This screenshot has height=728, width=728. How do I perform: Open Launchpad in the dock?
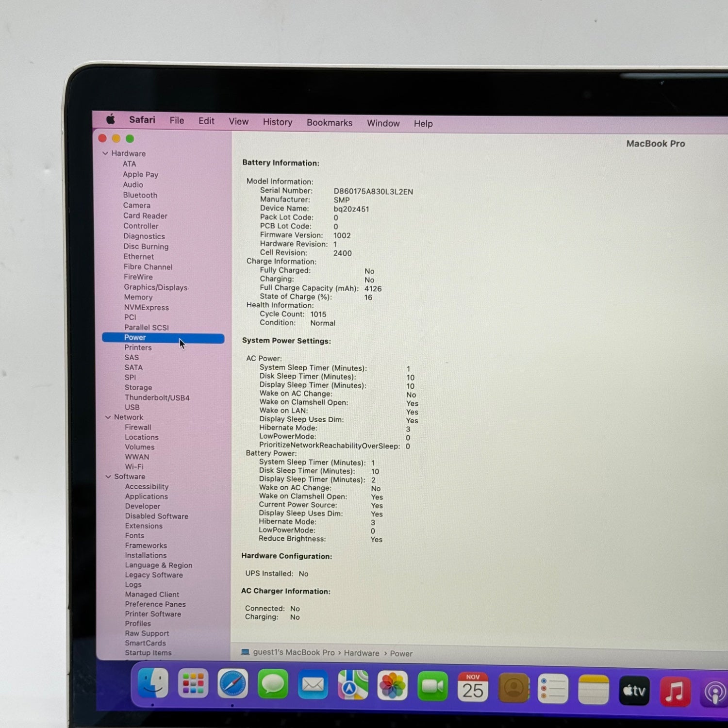coord(193,684)
